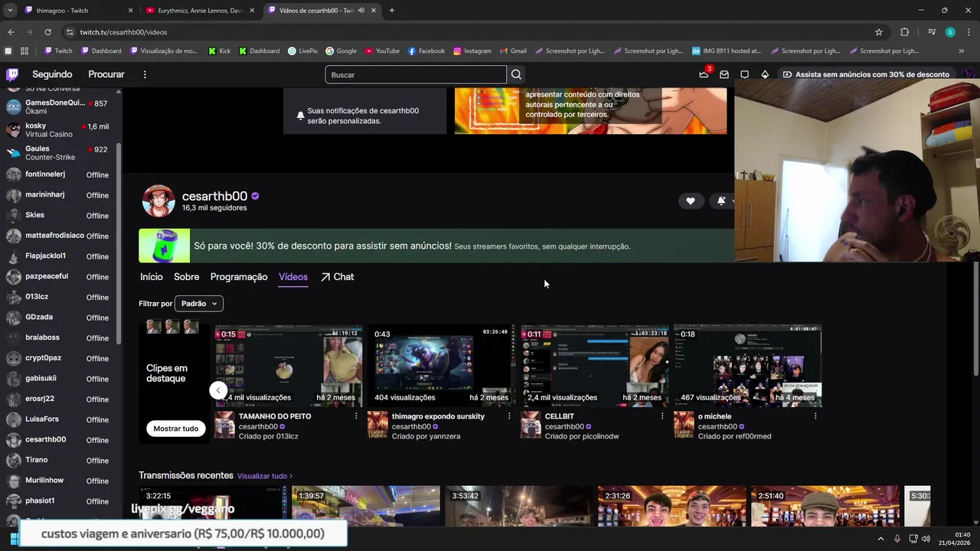Click Criado por picolinodw text

(x=582, y=436)
